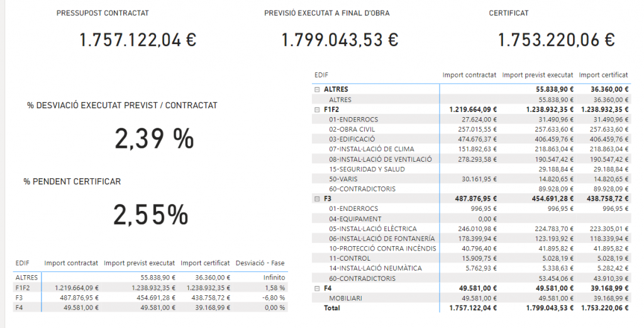Collapse the F3 group in the matrix
644x328 pixels.
(x=318, y=199)
